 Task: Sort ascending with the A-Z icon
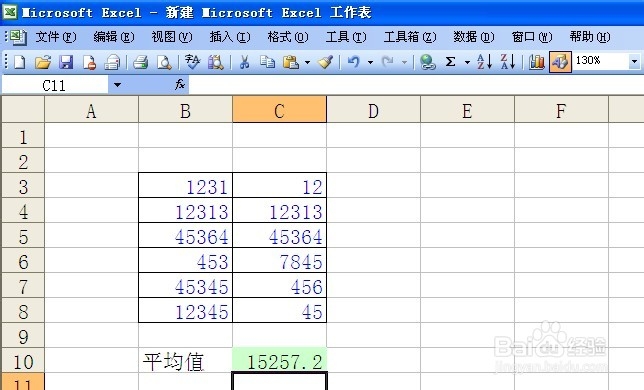point(485,62)
